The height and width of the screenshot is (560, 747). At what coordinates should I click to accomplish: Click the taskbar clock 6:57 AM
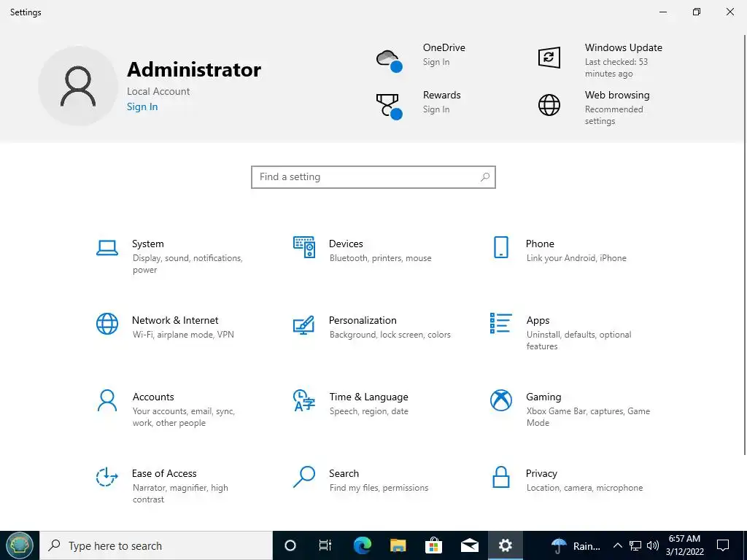click(x=684, y=539)
